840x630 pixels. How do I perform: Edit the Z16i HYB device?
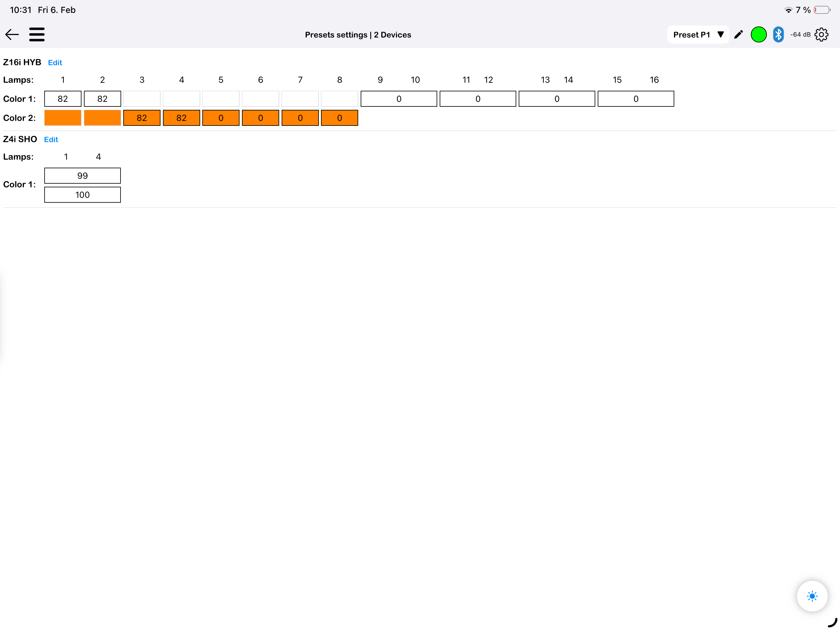click(x=55, y=63)
